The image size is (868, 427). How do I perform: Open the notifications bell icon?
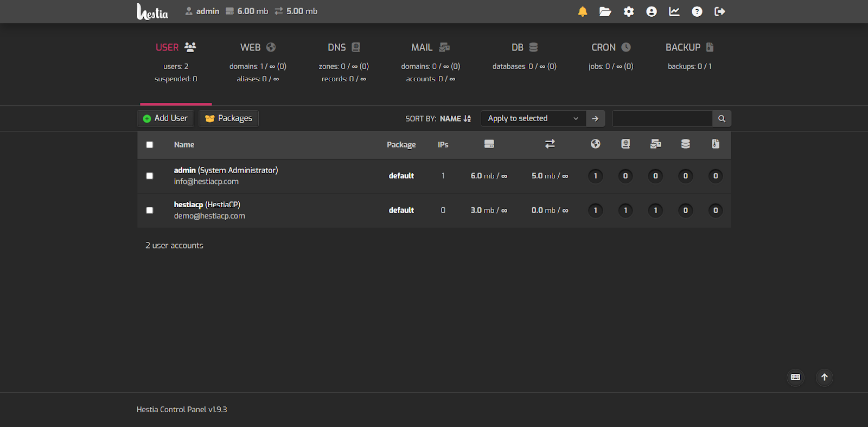(x=583, y=11)
